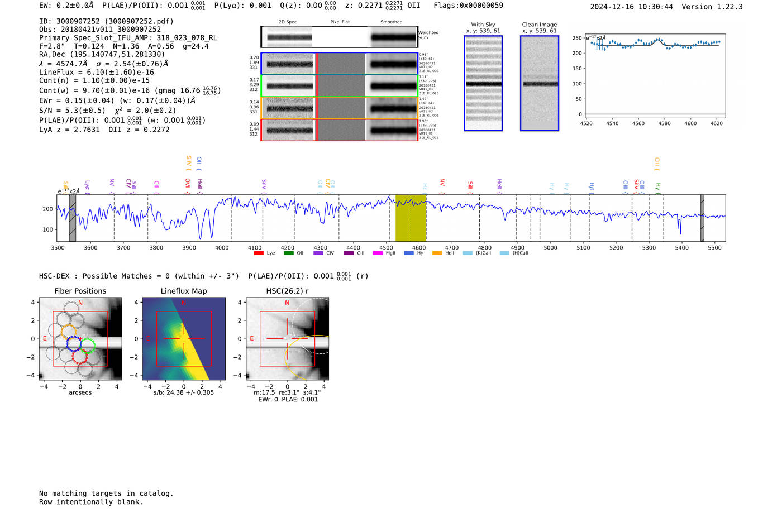
Task: Select the s/b: 24.38 +/- 0.305 caption
Action: [x=184, y=392]
